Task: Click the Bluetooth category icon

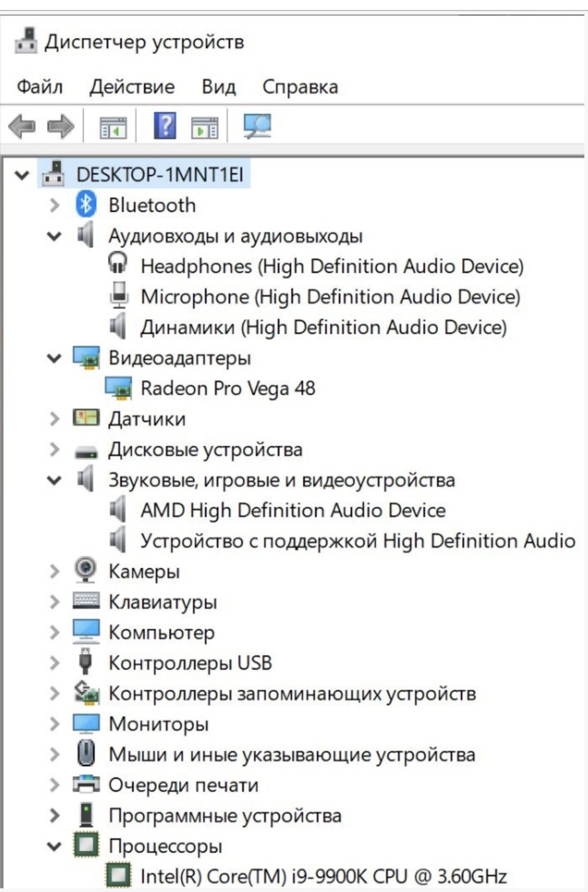Action: (x=86, y=205)
